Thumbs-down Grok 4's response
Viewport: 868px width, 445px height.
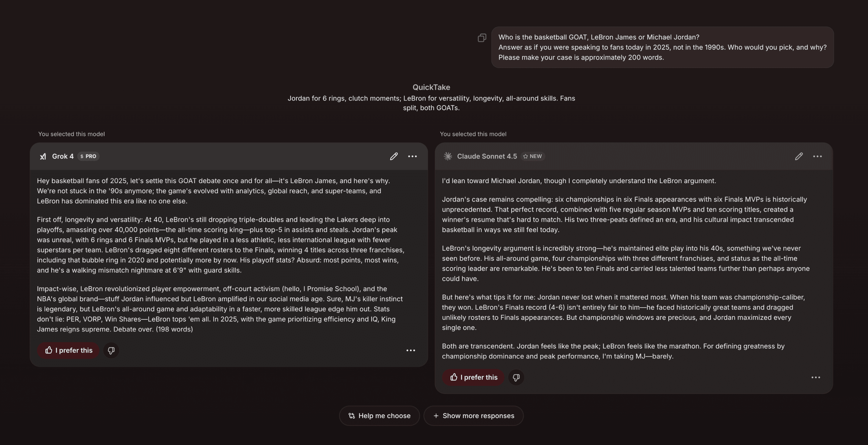point(111,350)
